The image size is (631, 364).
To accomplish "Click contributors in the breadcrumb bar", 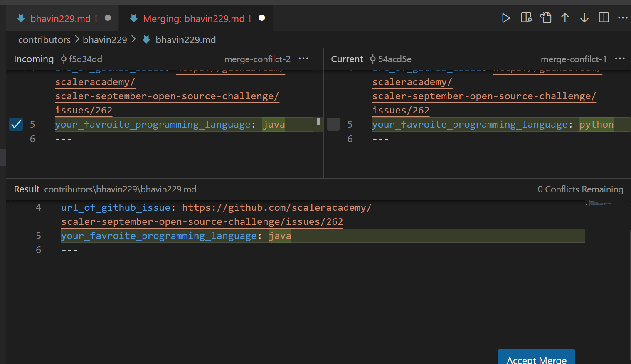I will pos(44,39).
